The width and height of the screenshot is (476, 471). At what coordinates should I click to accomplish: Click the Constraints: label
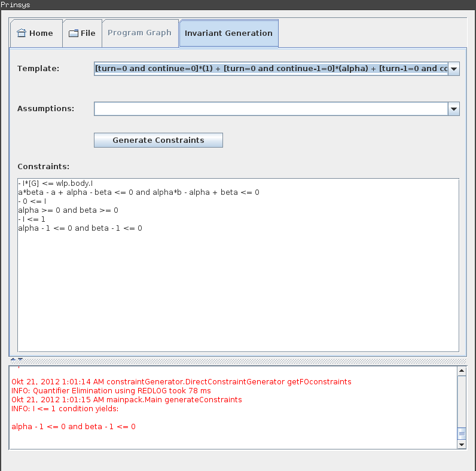click(44, 167)
